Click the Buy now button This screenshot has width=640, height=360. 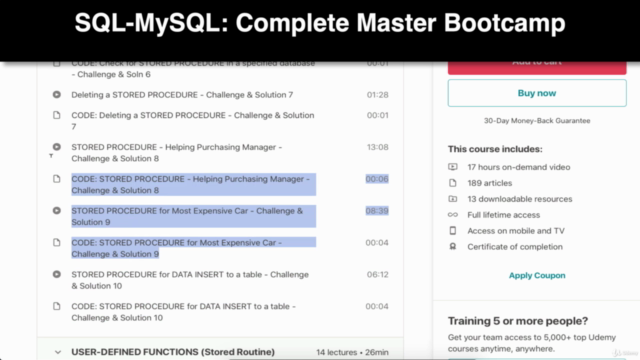point(537,93)
